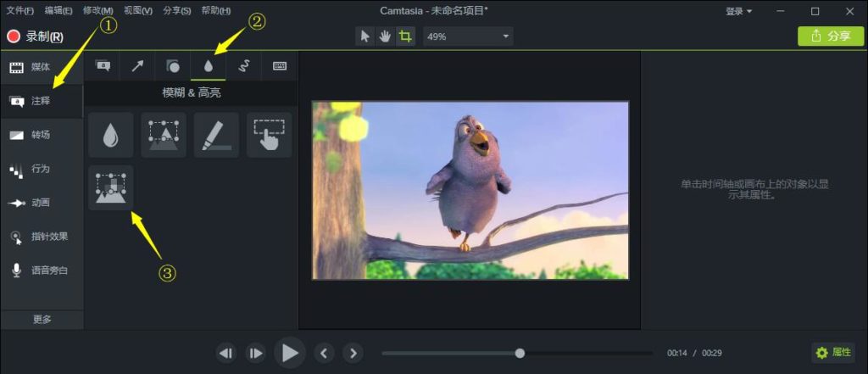Click the previous frame step button

tap(226, 353)
